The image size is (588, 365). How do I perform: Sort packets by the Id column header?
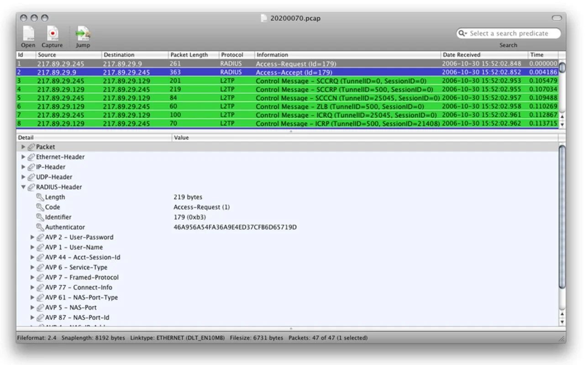(x=26, y=55)
